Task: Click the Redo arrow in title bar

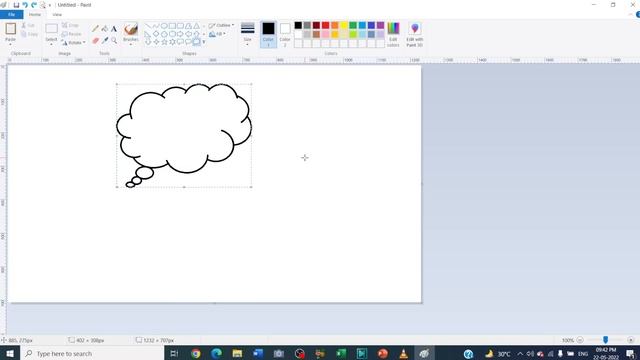Action: (34, 5)
